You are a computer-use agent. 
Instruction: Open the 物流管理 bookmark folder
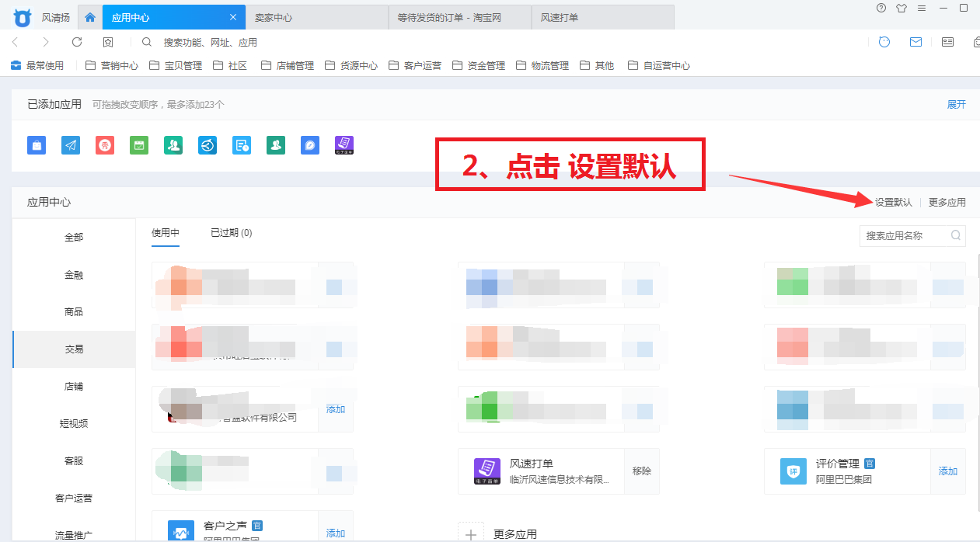pyautogui.click(x=542, y=66)
